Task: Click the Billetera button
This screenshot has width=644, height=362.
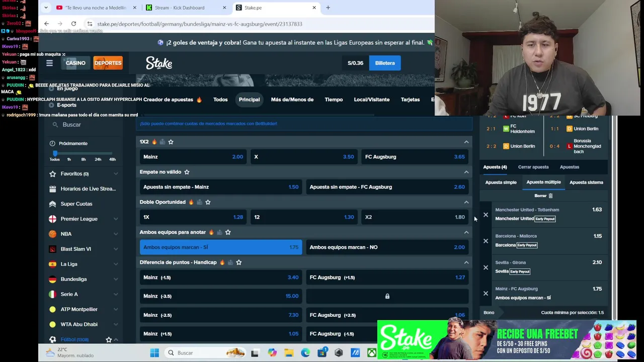Action: coord(385,63)
